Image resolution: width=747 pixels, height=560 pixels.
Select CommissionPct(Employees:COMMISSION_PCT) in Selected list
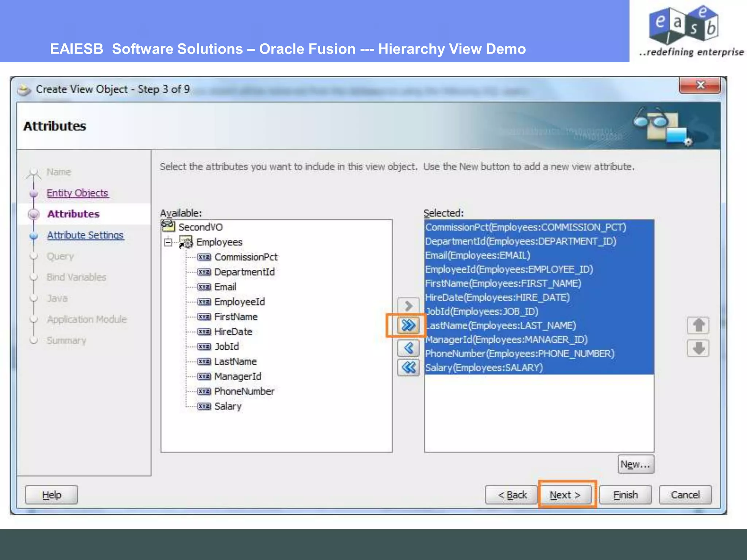[539, 227]
